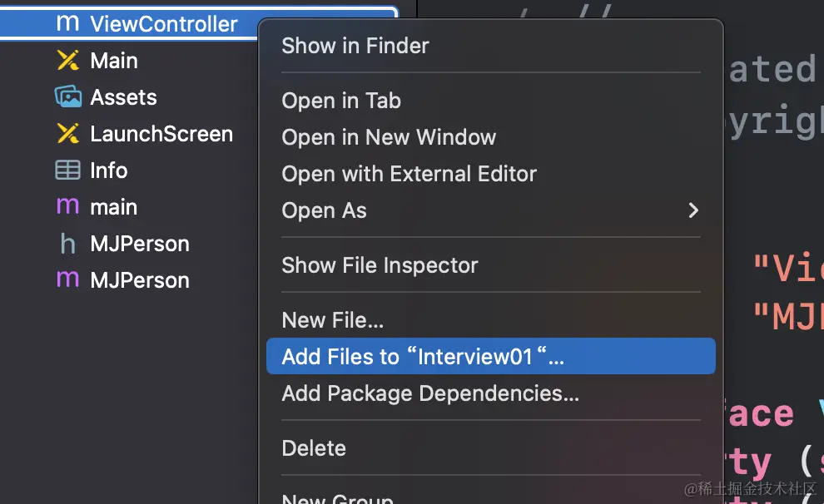
Task: Select the Assets item in navigator
Action: point(123,97)
